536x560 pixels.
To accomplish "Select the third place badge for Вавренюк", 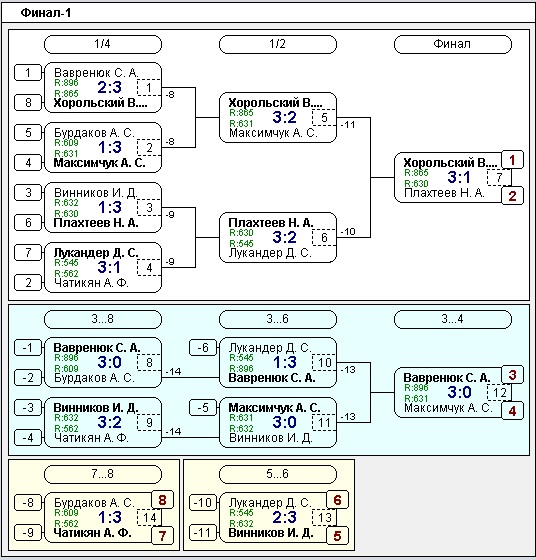I will [x=512, y=375].
